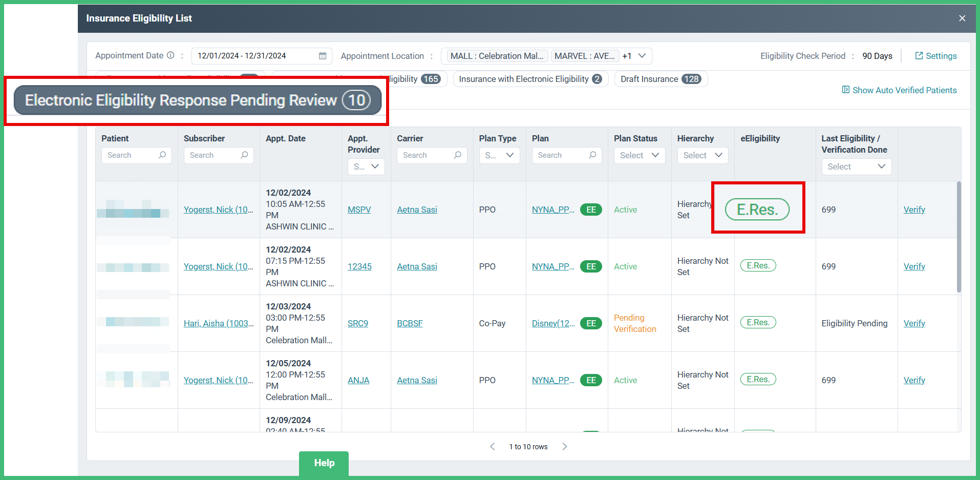Open the Plan Status Select dropdown
Viewport: 980px width, 480px height.
[639, 155]
